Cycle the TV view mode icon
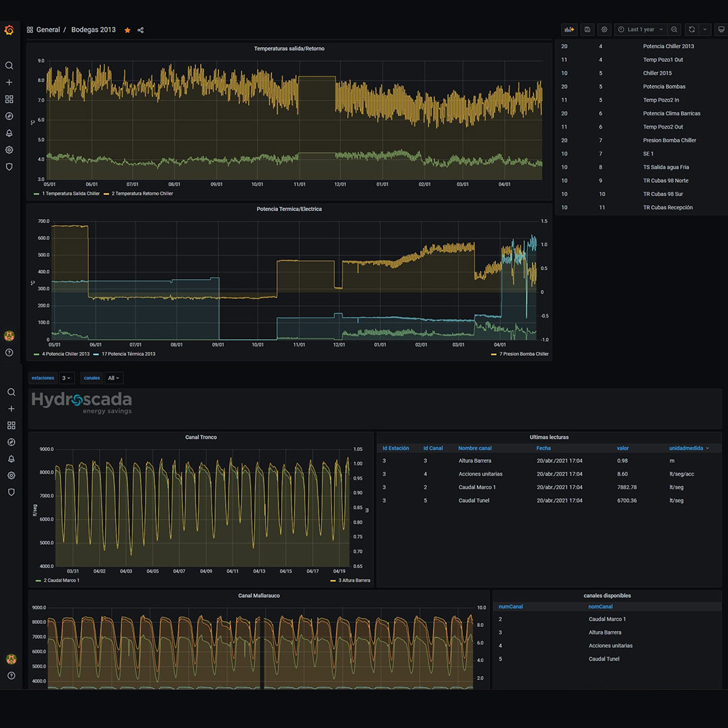This screenshot has width=728, height=728. click(x=721, y=30)
